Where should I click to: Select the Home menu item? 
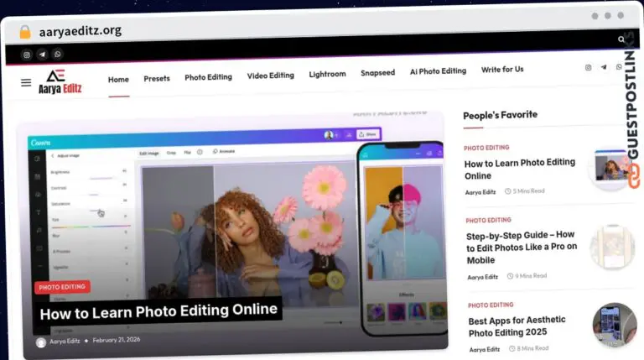tap(118, 79)
